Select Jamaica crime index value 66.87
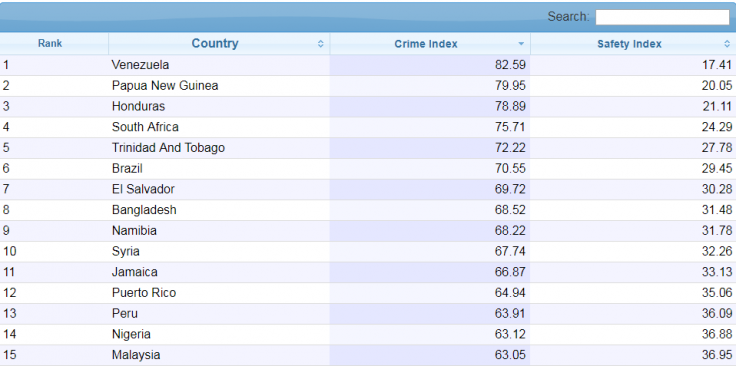Image resolution: width=736 pixels, height=366 pixels. click(x=510, y=272)
